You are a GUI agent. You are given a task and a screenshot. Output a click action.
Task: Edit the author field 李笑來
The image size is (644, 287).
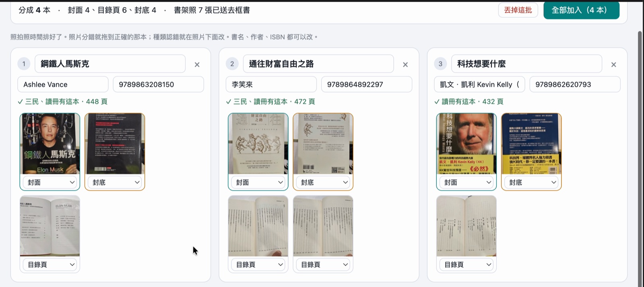271,84
